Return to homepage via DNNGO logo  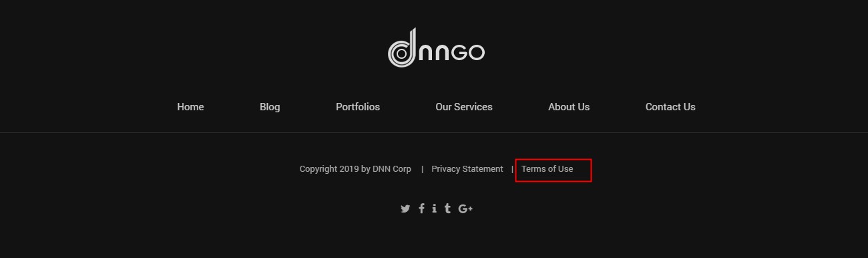point(437,47)
